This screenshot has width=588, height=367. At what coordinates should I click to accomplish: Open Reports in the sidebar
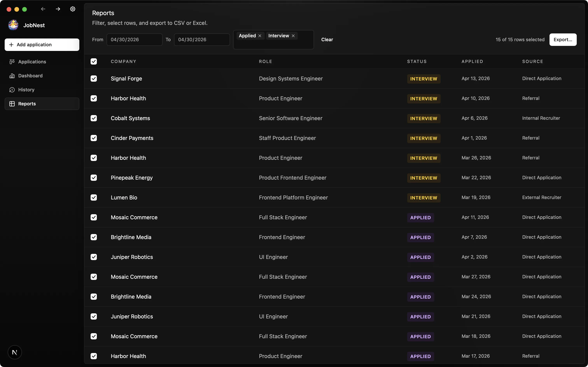pyautogui.click(x=42, y=104)
